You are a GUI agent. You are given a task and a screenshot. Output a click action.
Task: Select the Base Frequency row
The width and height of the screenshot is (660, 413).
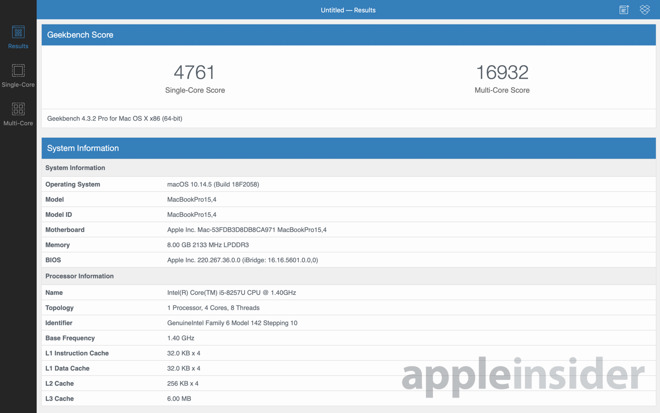tap(348, 338)
